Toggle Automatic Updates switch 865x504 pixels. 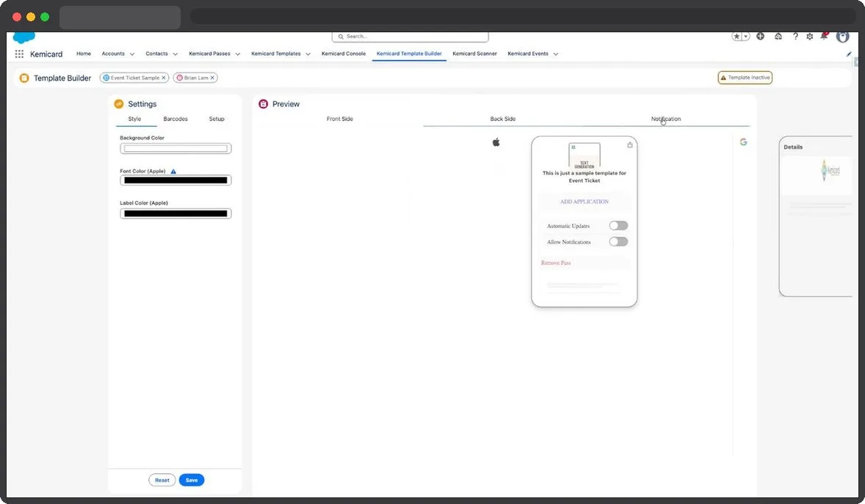pos(618,225)
